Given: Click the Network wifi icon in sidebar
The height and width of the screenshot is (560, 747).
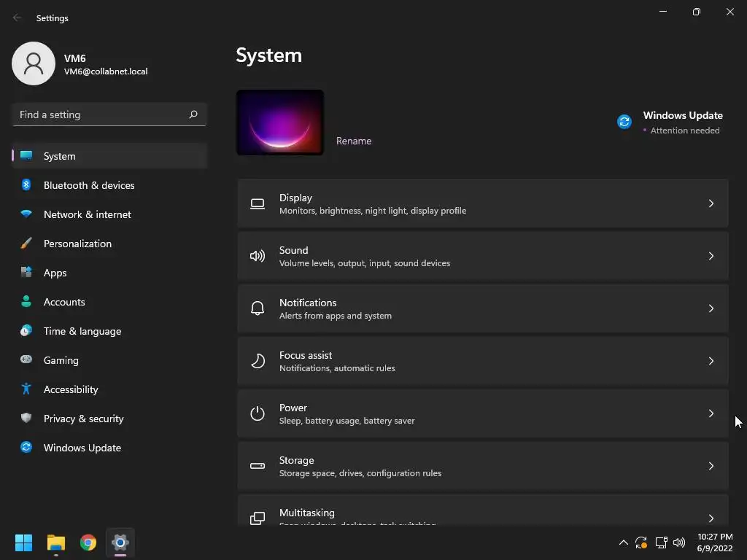Looking at the screenshot, I should coord(26,214).
